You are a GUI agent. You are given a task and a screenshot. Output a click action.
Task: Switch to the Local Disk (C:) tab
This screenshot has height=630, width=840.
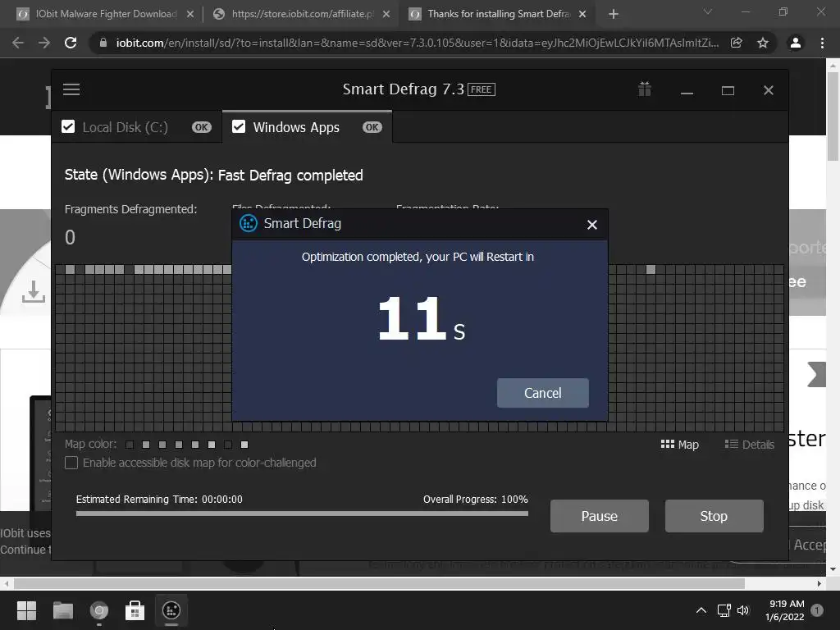click(137, 127)
